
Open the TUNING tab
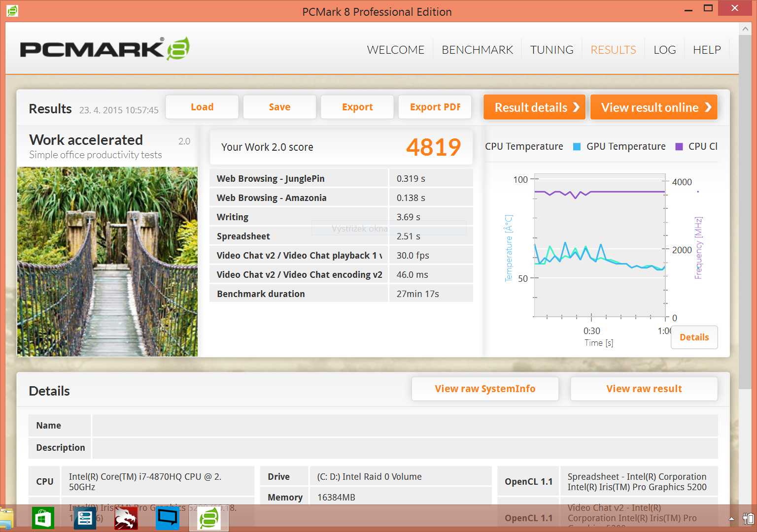click(x=551, y=50)
